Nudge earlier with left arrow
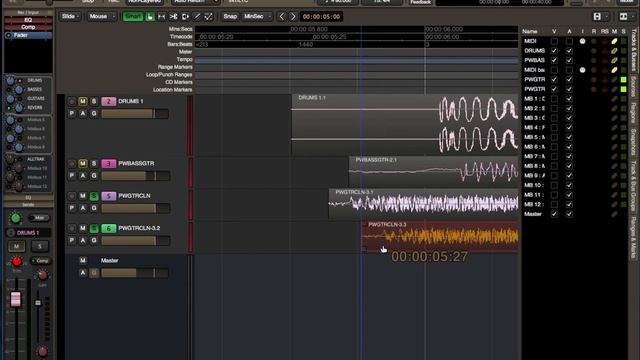640x360 pixels. click(282, 17)
